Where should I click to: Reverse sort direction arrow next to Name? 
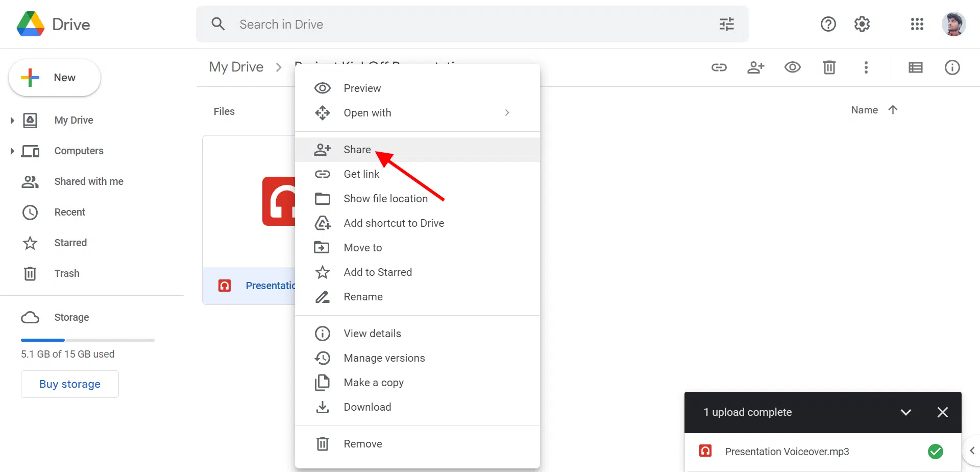click(x=893, y=110)
